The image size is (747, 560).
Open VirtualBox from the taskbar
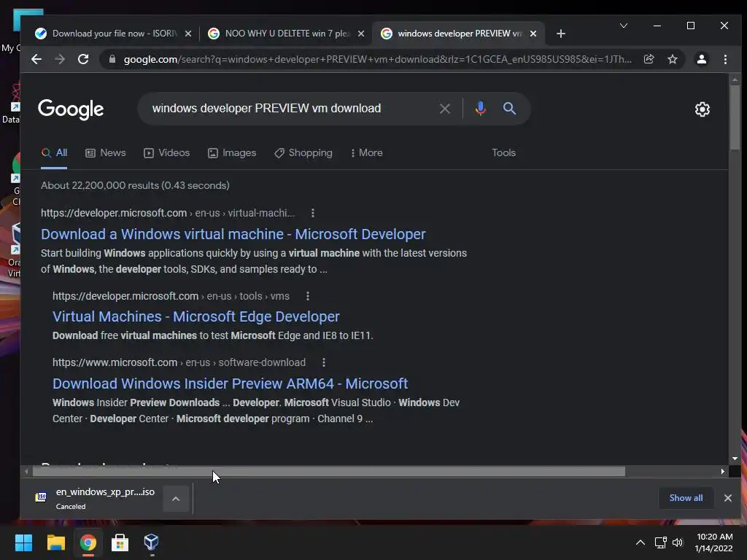tap(152, 542)
